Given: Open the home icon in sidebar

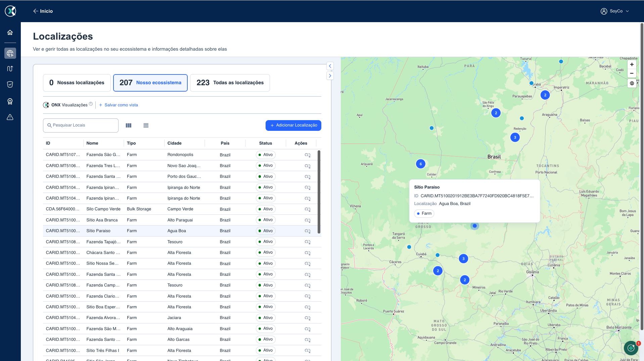Looking at the screenshot, I should tap(10, 33).
